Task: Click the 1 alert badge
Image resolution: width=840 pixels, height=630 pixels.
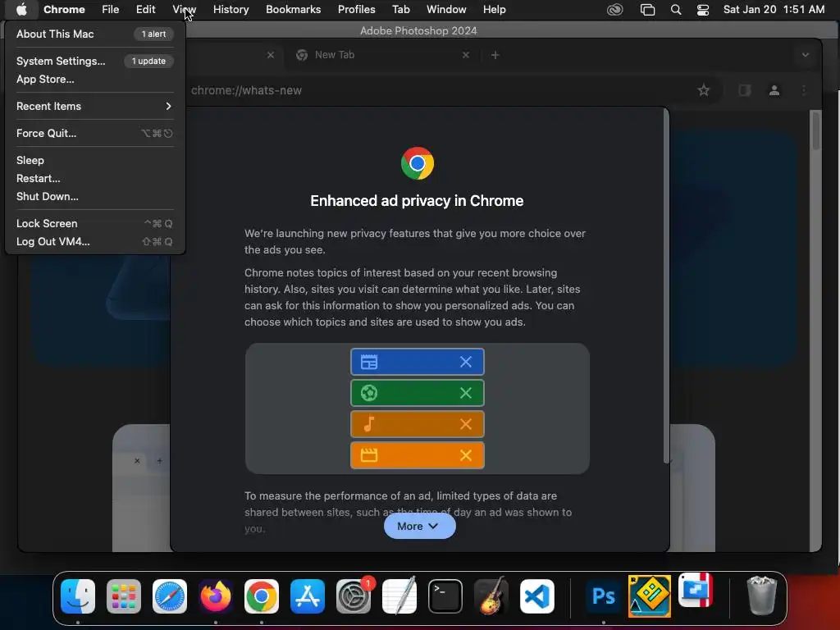Action: click(153, 34)
